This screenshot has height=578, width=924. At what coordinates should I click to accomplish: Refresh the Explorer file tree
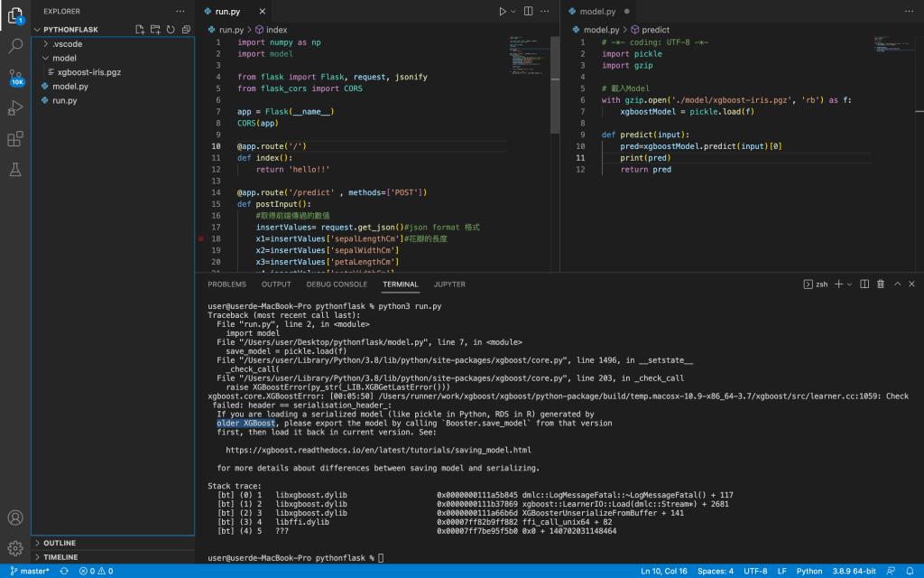[x=171, y=30]
